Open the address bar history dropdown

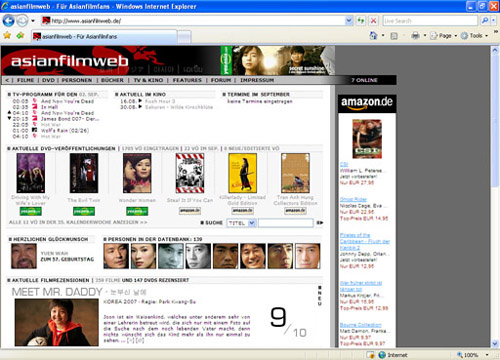[349, 21]
